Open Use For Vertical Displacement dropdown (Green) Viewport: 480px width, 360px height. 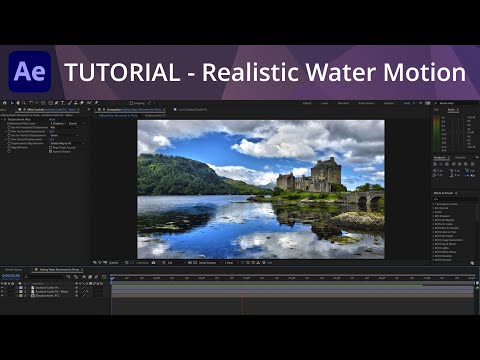click(64, 136)
